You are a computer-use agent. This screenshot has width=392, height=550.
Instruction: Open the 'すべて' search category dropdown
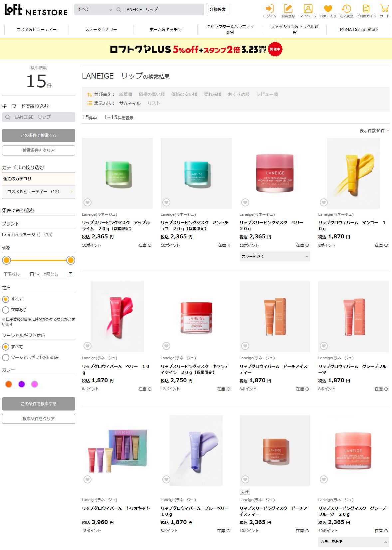[x=95, y=10]
